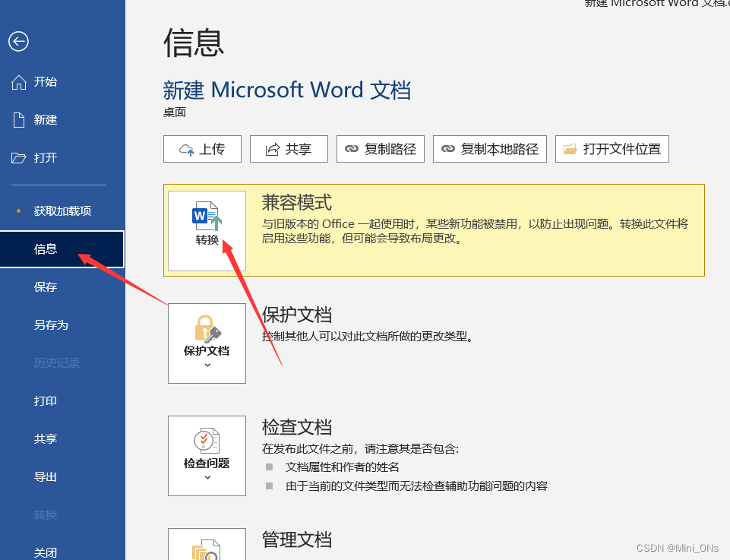Viewport: 730px width, 560px height.
Task: Click the 复制本地路径 button
Action: click(490, 149)
